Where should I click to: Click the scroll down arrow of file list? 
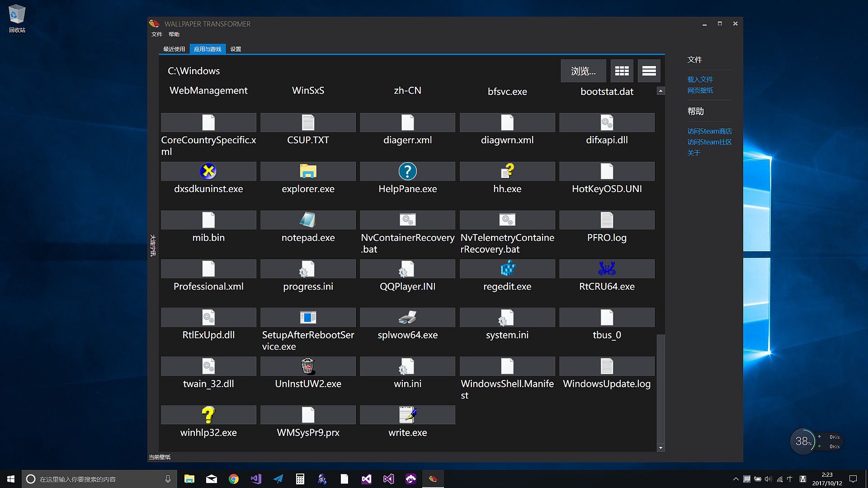660,448
